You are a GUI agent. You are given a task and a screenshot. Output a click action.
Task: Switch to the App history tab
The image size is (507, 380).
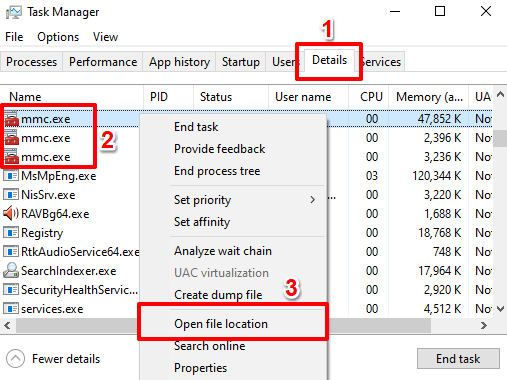(x=179, y=62)
